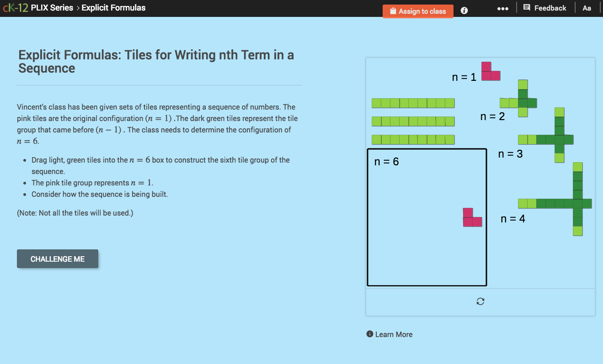Image resolution: width=603 pixels, height=364 pixels.
Task: Click the pink tile inside the n=6 box
Action: tap(472, 218)
